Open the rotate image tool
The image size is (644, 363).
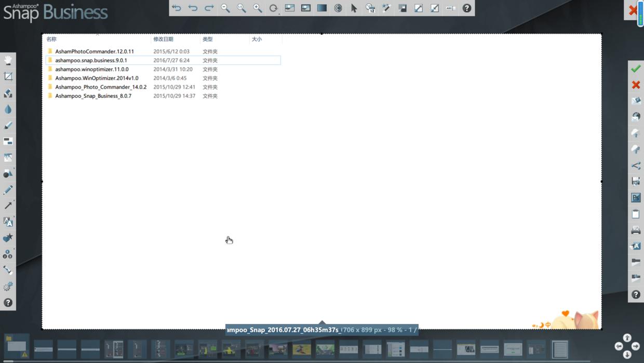coord(274,8)
